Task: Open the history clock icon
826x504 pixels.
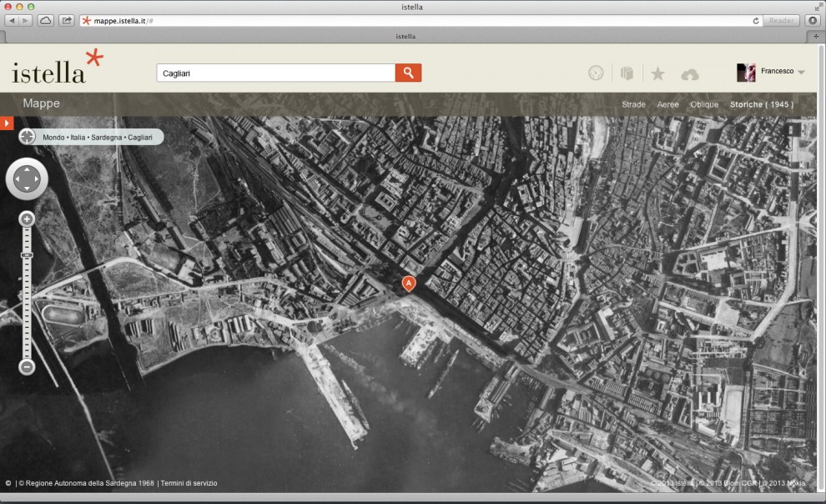Action: (x=596, y=73)
